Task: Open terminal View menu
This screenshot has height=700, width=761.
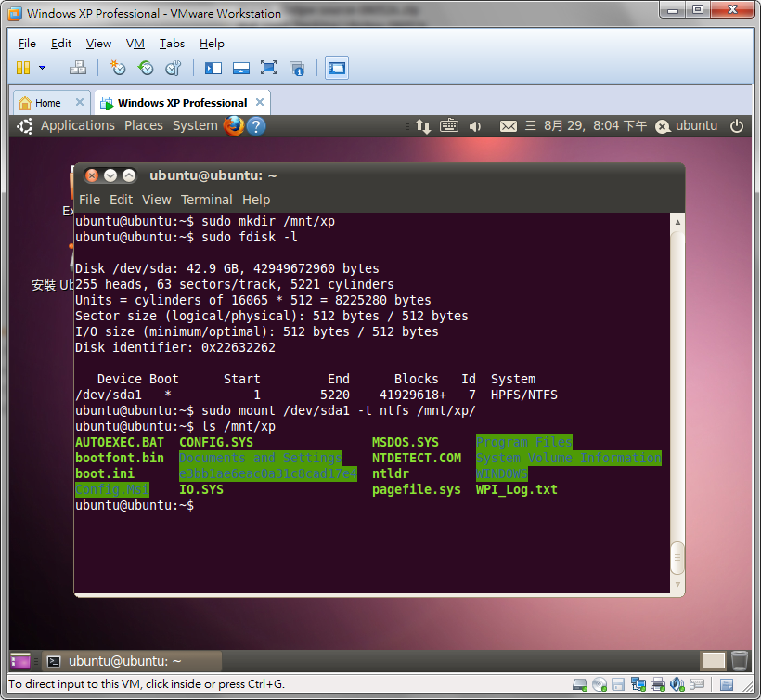Action: [156, 200]
